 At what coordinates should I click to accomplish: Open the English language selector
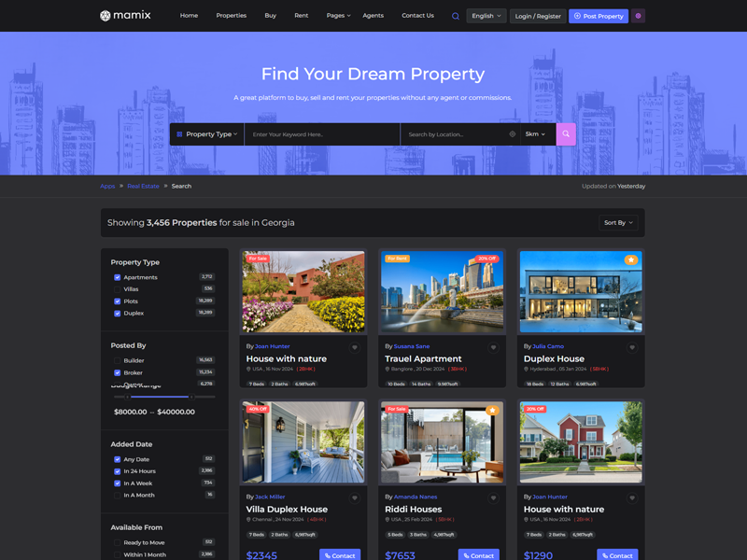486,16
